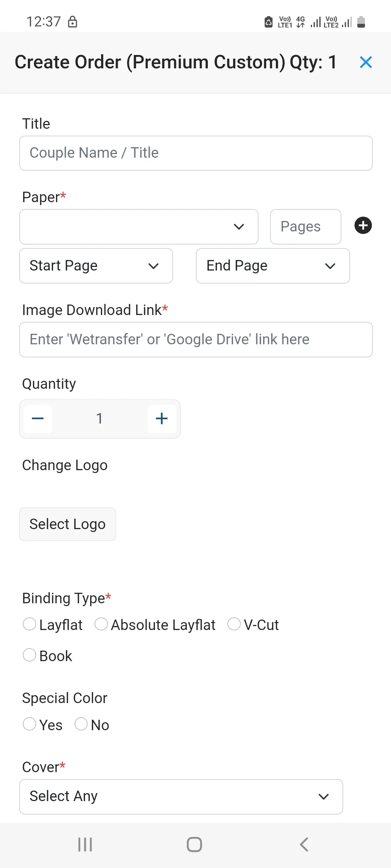391x868 pixels.
Task: Add another paper row with plus icon
Action: coord(363,226)
